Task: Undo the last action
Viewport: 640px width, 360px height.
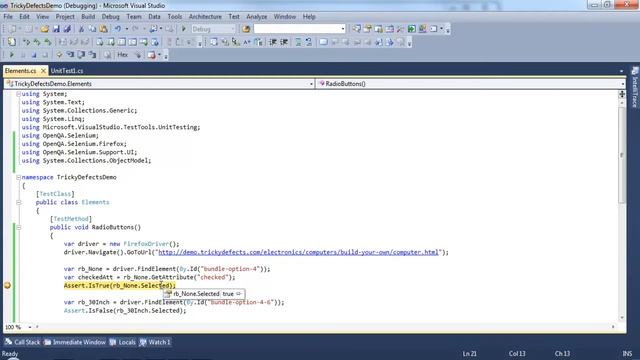Action: click(x=118, y=29)
